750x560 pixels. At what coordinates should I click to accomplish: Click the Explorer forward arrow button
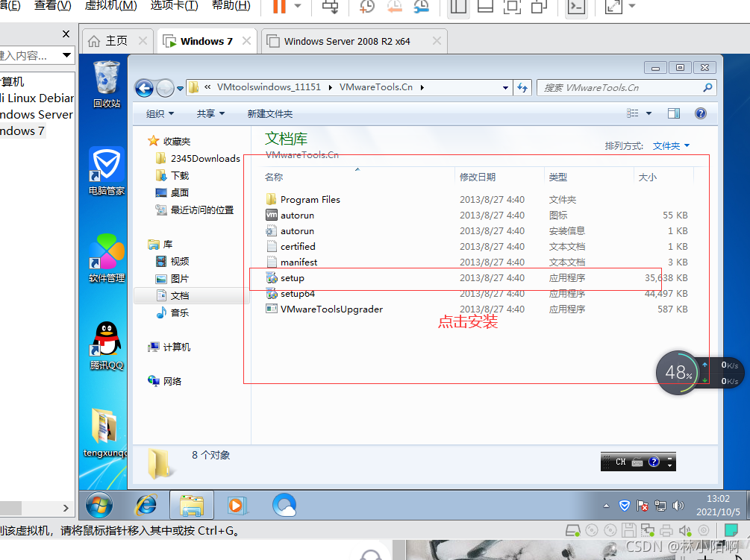click(165, 89)
